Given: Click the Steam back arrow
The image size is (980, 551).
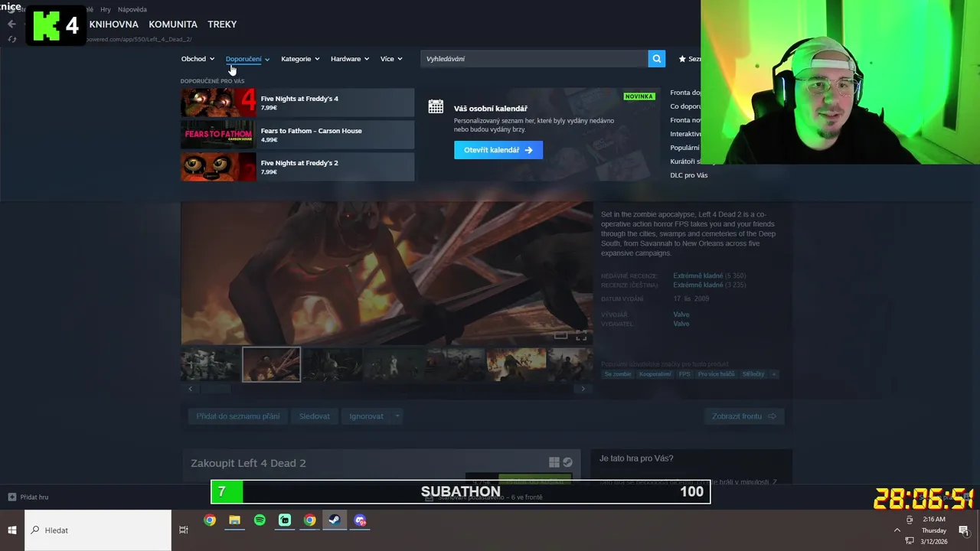Looking at the screenshot, I should coord(11,24).
